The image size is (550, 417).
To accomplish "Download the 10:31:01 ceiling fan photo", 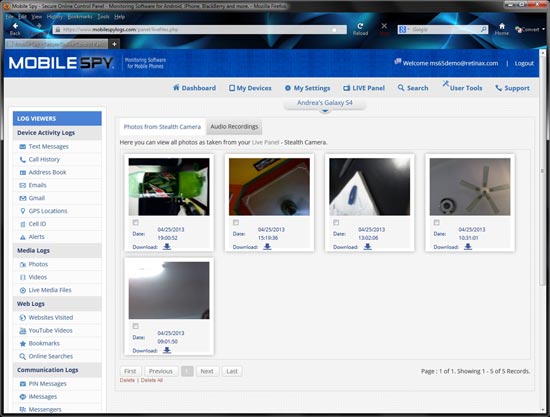I will 468,247.
